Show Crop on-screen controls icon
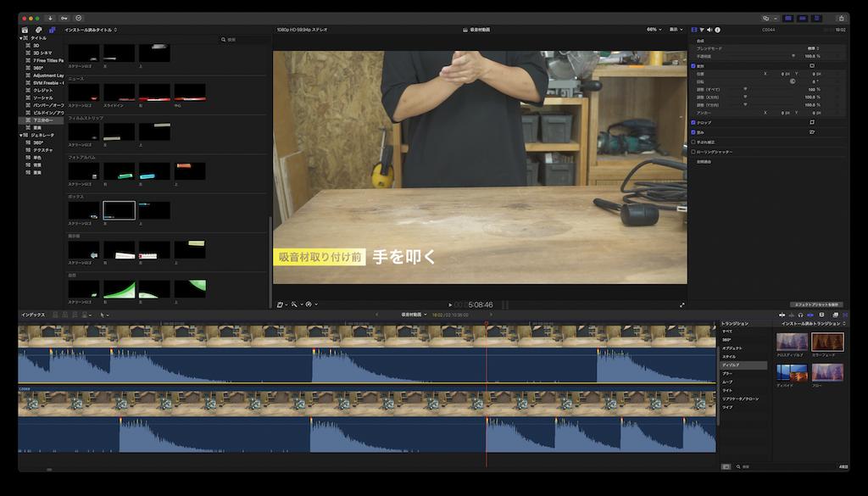Viewport: 868px width, 496px height. tap(812, 122)
